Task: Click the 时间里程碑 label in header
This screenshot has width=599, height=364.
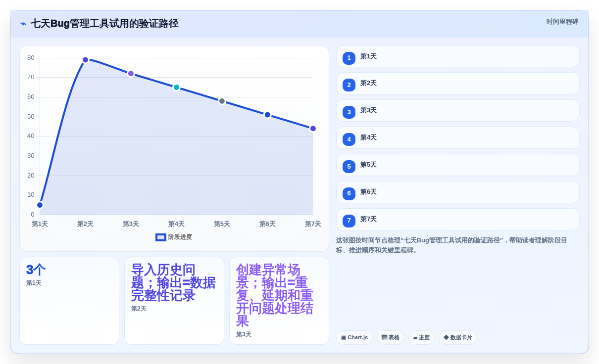Action: click(x=562, y=22)
